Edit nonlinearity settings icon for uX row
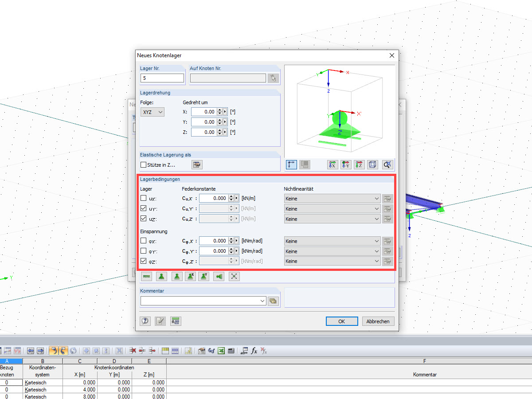Image resolution: width=532 pixels, height=399 pixels. (x=388, y=199)
